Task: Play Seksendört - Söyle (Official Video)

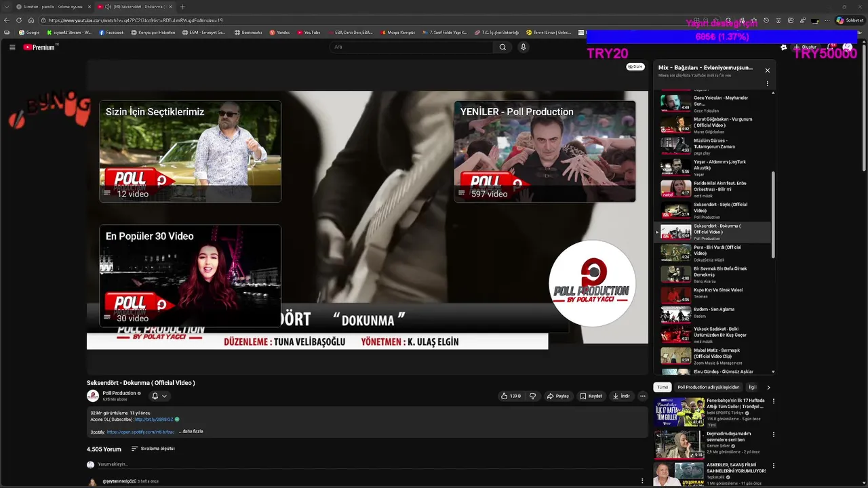Action: 712,209
